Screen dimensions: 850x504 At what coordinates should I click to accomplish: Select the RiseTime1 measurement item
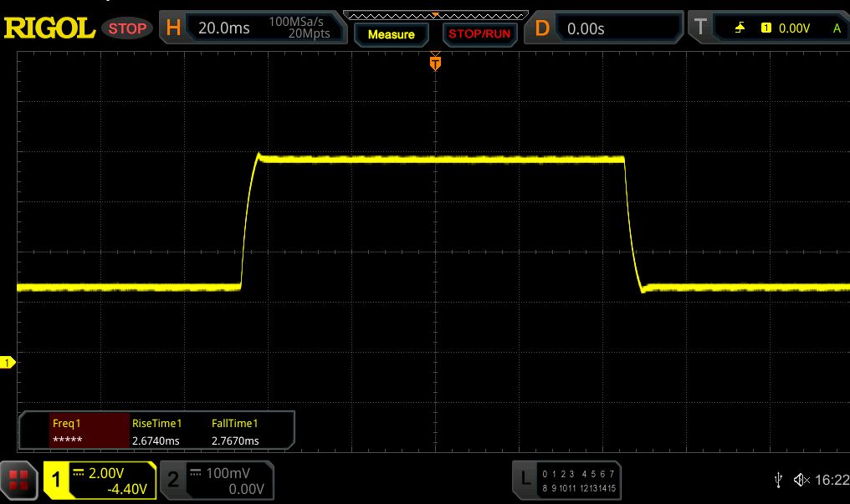coord(156,423)
